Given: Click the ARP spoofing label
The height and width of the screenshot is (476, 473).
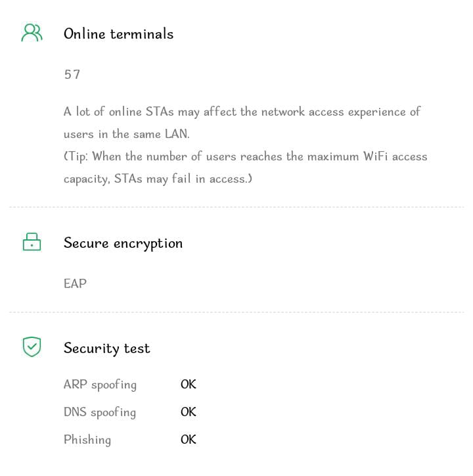Looking at the screenshot, I should point(100,385).
